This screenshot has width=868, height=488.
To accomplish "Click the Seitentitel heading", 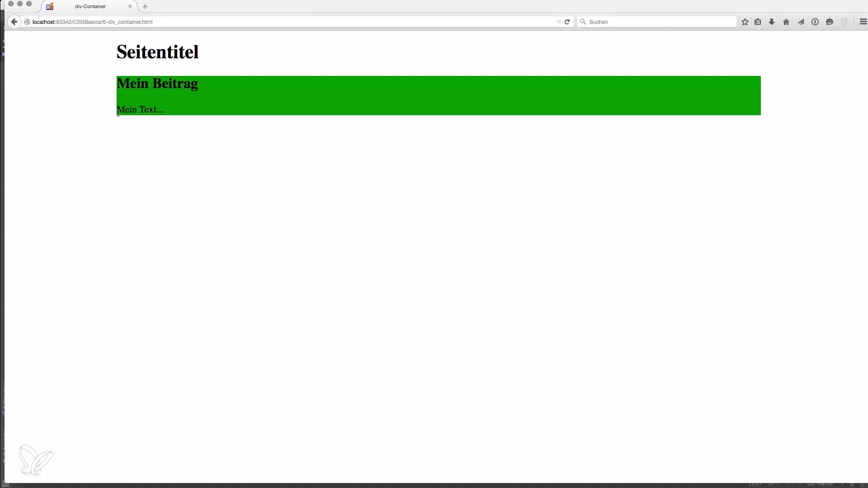I will click(x=157, y=52).
